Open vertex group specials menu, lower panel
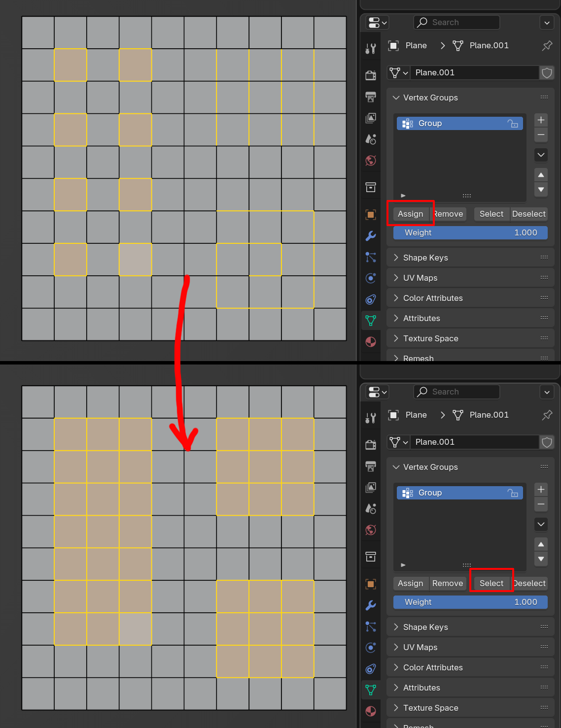The width and height of the screenshot is (561, 728). coord(541,524)
